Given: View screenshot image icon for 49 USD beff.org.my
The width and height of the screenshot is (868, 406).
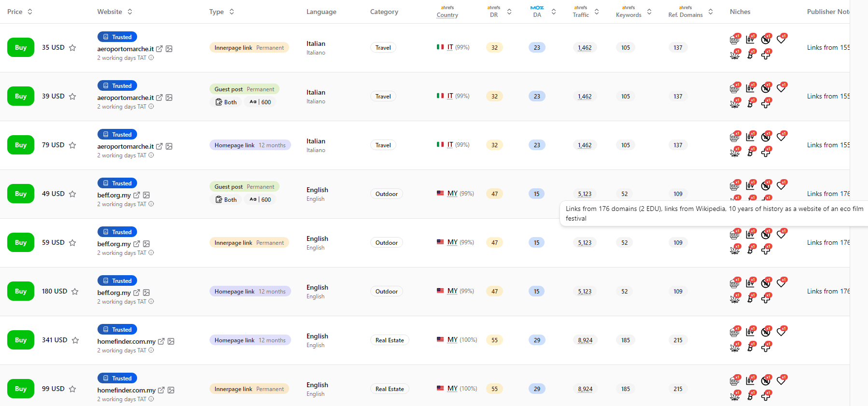Looking at the screenshot, I should pos(146,195).
